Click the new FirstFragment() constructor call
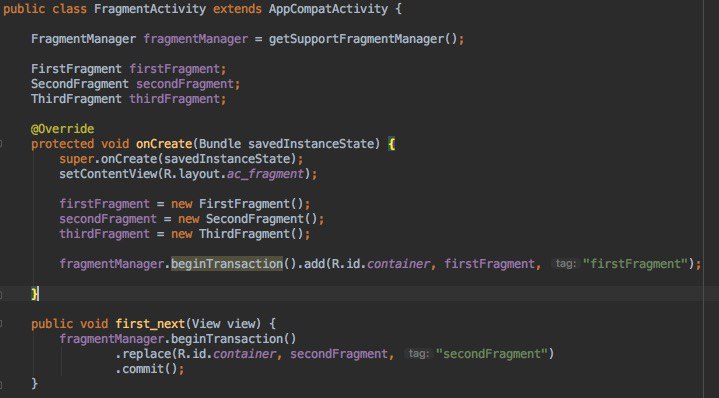The height and width of the screenshot is (398, 719). point(238,204)
